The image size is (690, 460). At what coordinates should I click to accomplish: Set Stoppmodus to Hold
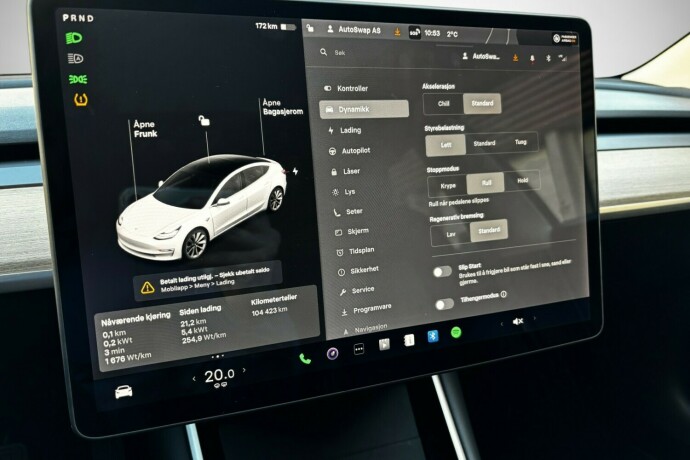(x=522, y=181)
